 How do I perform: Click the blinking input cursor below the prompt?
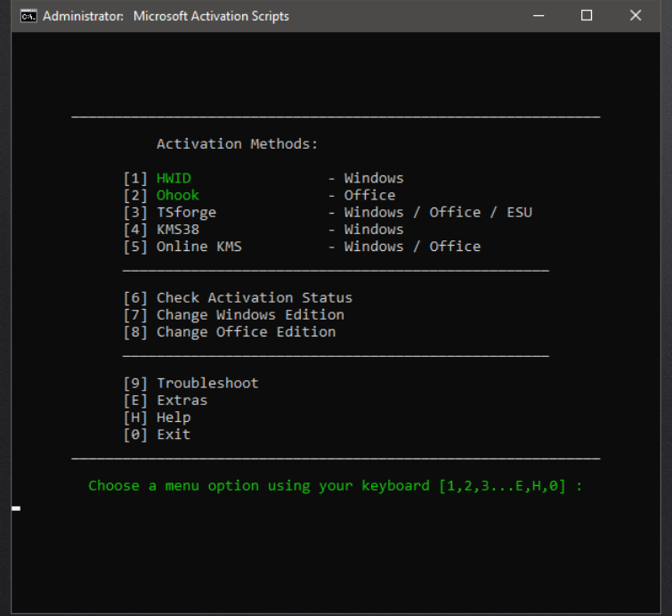tap(16, 508)
